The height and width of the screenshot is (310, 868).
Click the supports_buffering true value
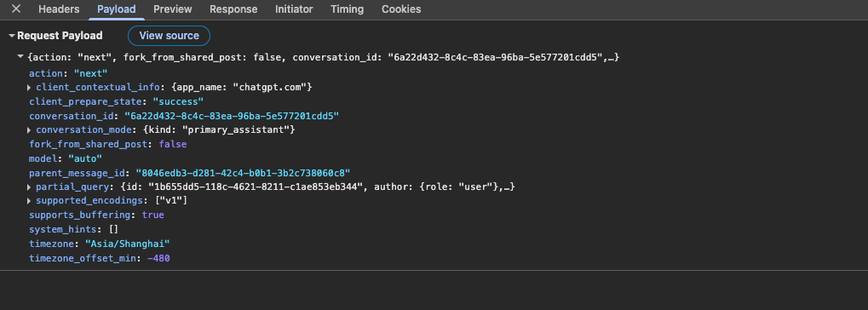click(152, 215)
